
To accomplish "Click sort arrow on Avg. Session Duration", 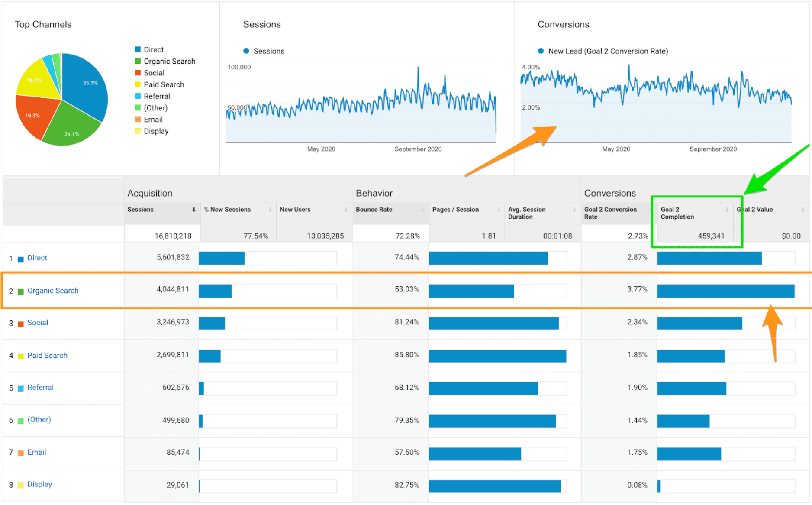I will coord(574,210).
